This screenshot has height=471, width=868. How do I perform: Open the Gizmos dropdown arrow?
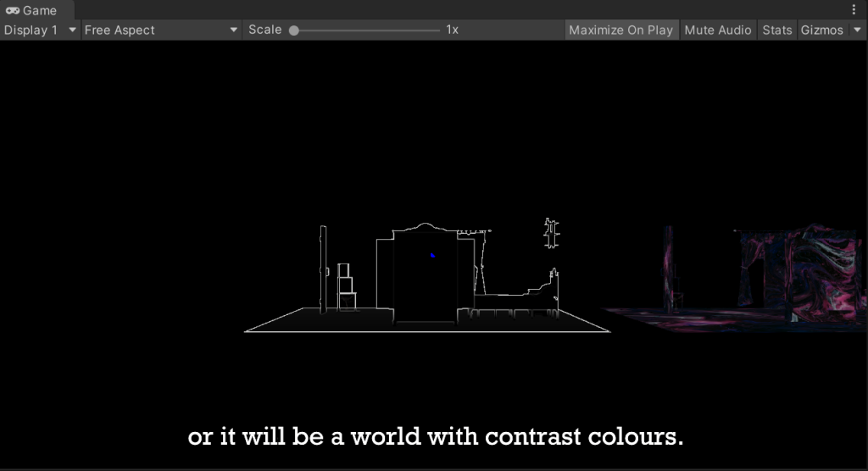pos(858,30)
